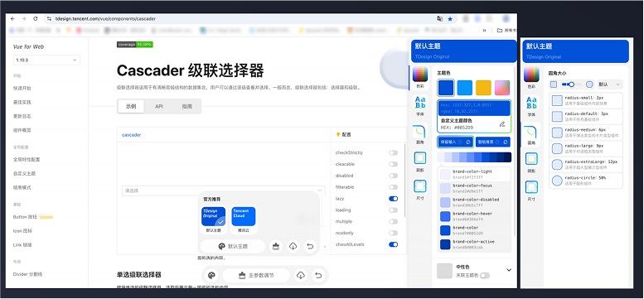Click the 智能推荐 button in color panel
This screenshot has height=299, width=644.
[x=493, y=142]
